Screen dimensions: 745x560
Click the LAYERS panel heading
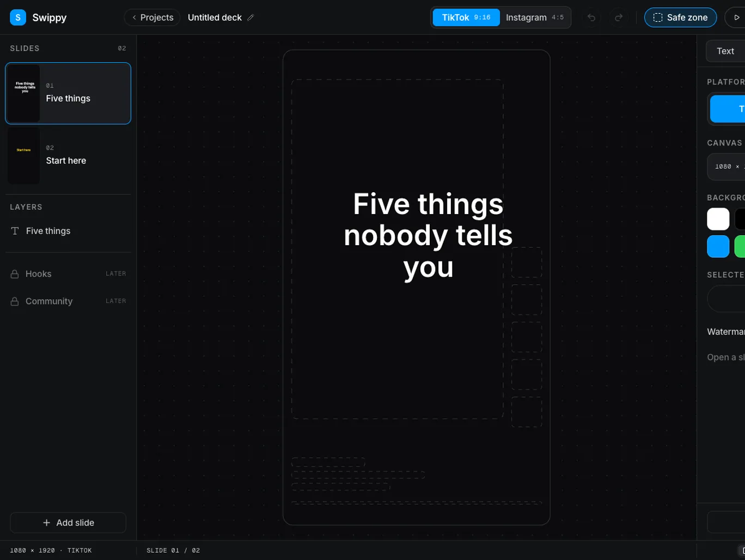(26, 207)
